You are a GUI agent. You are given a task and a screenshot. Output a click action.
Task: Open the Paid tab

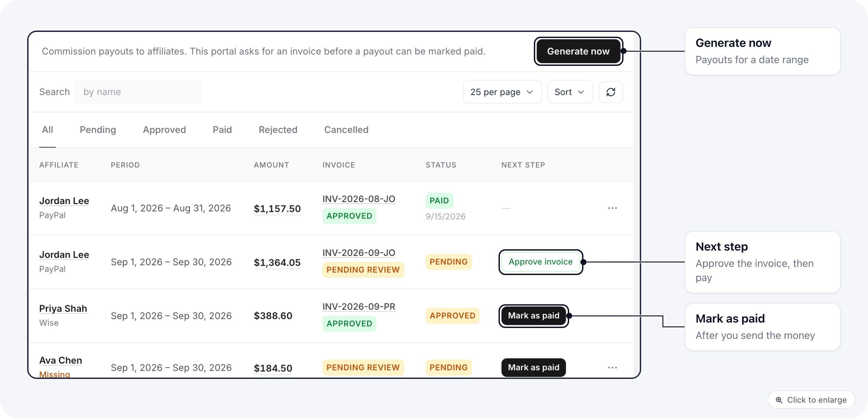tap(222, 130)
